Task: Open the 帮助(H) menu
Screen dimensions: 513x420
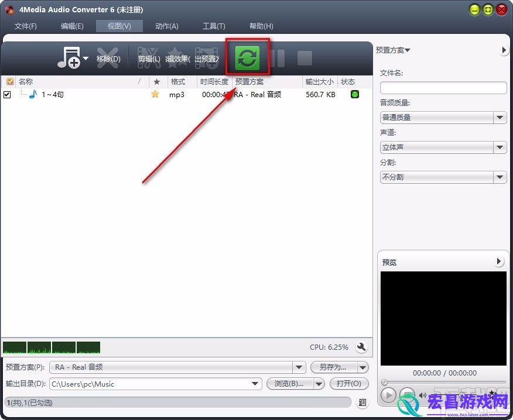Action: [x=261, y=26]
